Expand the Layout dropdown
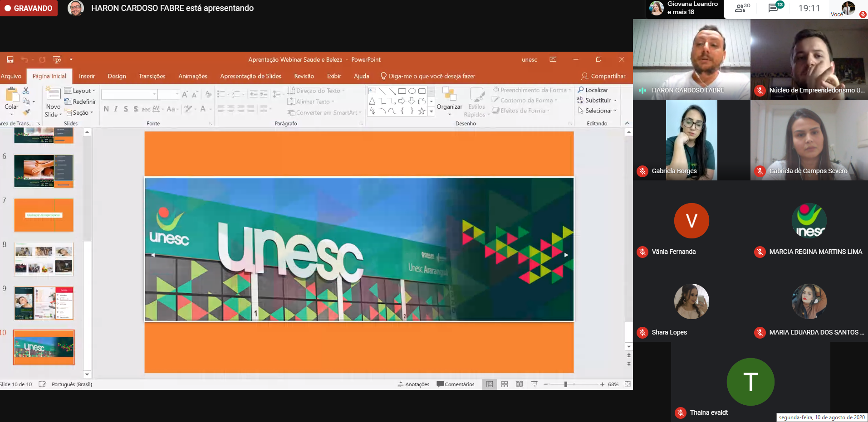 (x=81, y=91)
